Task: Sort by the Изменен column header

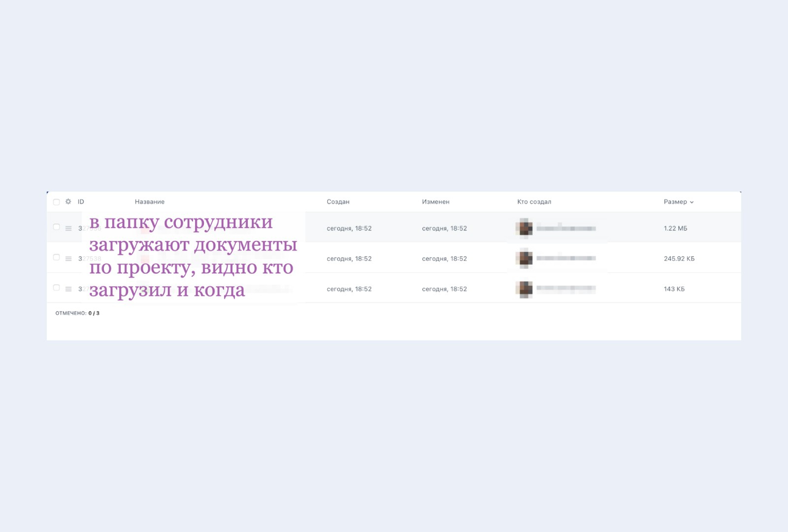Action: click(x=435, y=202)
